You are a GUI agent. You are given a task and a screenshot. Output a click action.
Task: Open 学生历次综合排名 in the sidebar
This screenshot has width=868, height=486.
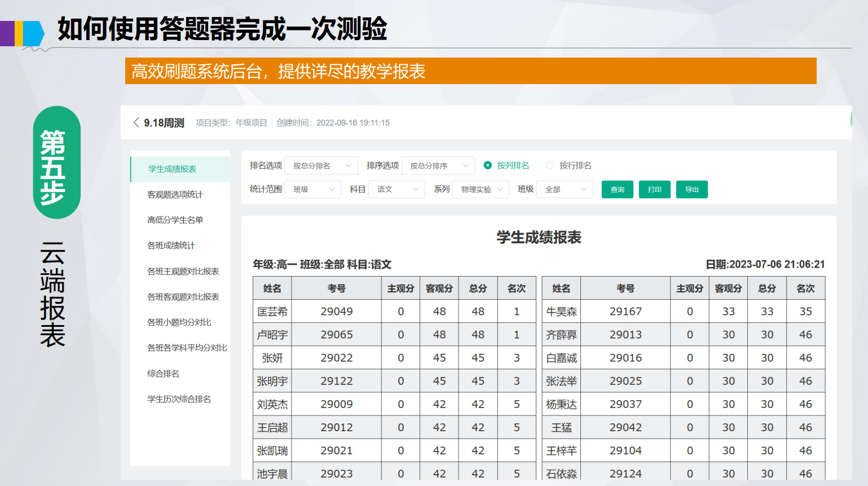pos(179,399)
